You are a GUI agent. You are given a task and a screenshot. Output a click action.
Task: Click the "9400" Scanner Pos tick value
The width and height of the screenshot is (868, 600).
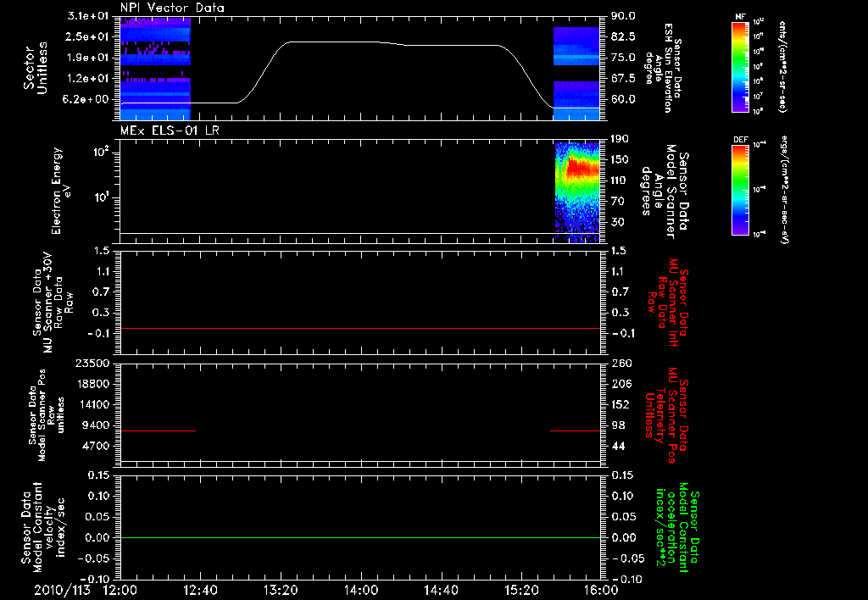[x=96, y=425]
